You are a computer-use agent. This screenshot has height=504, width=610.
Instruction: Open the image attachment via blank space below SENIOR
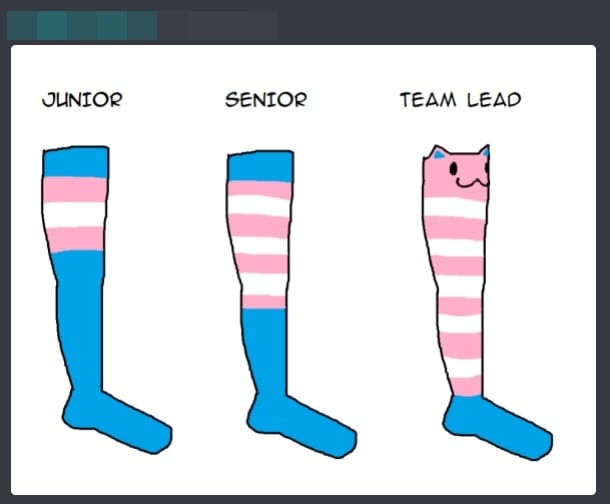tap(266, 128)
